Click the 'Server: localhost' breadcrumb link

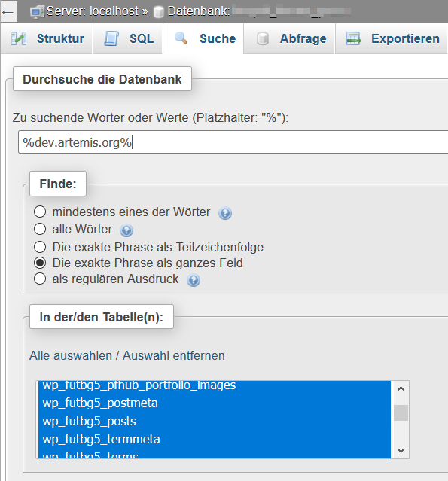93,11
